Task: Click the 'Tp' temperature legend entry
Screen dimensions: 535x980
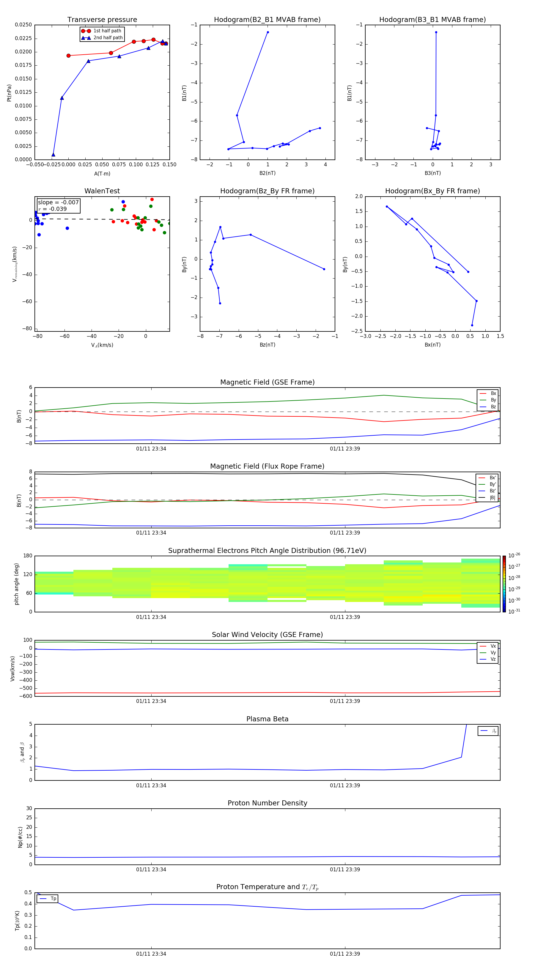Action: [48, 899]
